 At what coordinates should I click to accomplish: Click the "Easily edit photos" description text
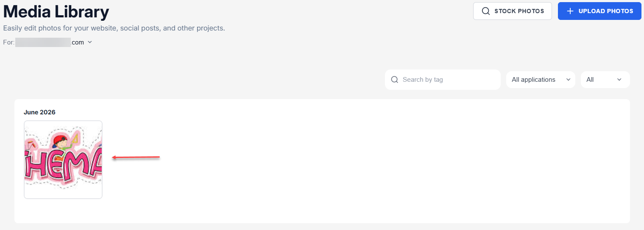[114, 28]
